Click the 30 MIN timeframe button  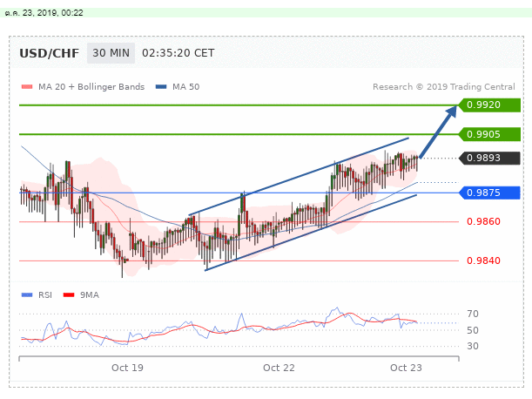(x=111, y=53)
